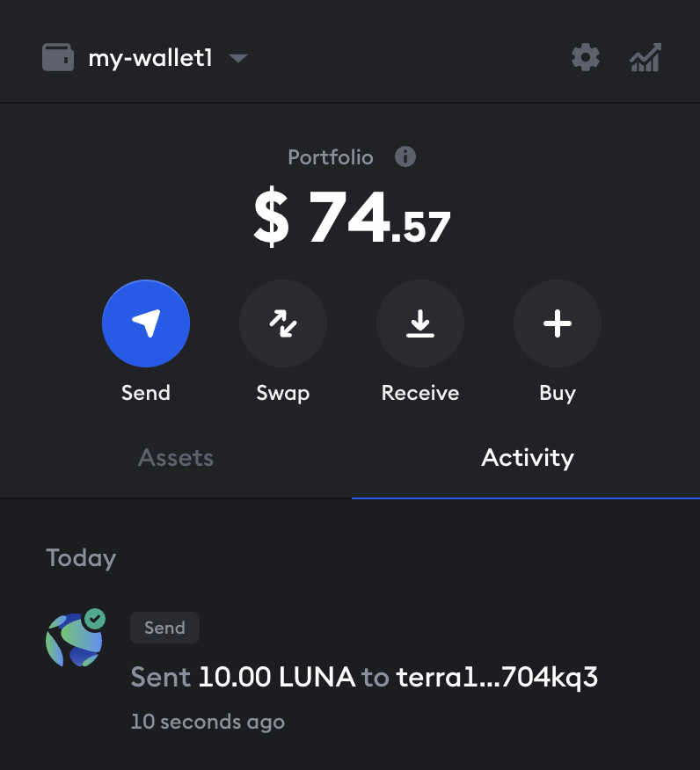Click the Portfolio info icon
This screenshot has height=770, width=700.
(405, 157)
